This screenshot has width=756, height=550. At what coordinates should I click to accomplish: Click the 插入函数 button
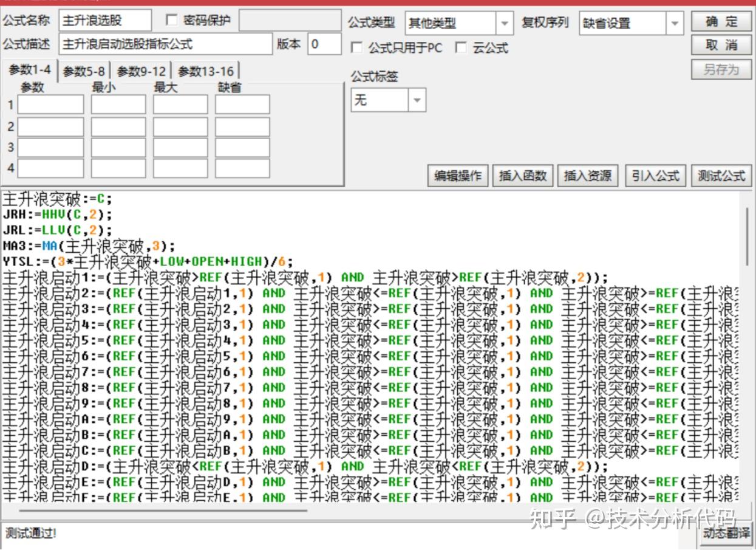523,176
